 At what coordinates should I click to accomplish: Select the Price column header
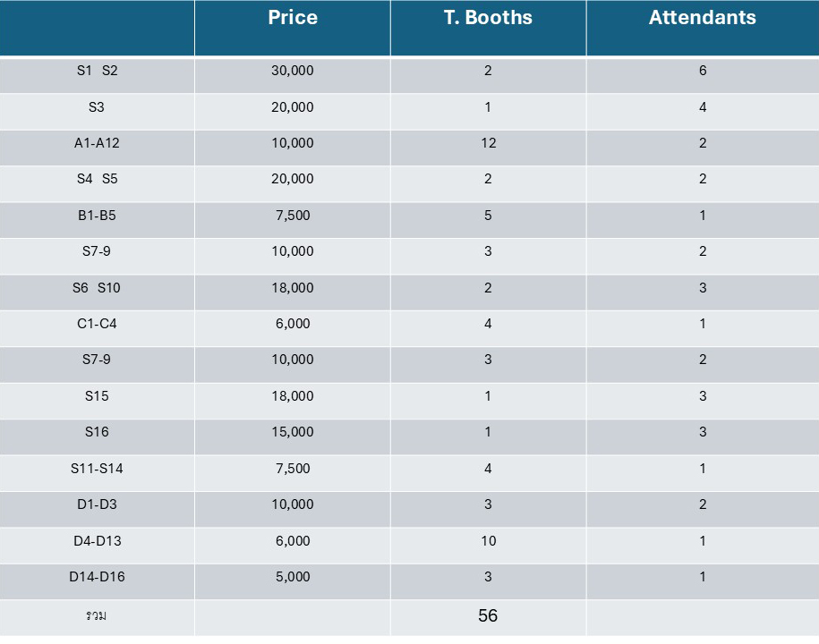tap(293, 18)
